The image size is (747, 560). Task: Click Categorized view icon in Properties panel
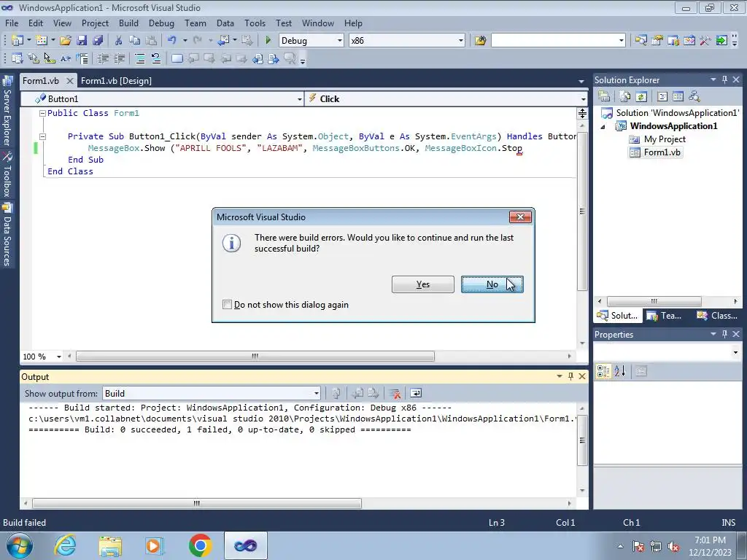pos(603,371)
